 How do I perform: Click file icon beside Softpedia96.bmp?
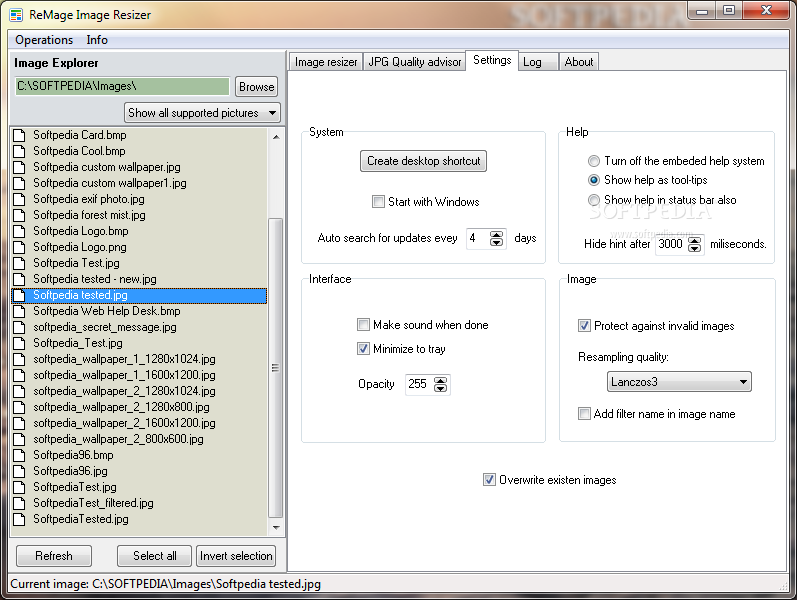click(19, 456)
